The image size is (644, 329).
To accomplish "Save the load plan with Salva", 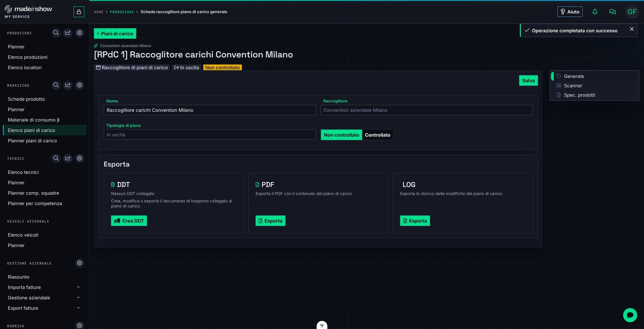I will pyautogui.click(x=528, y=81).
